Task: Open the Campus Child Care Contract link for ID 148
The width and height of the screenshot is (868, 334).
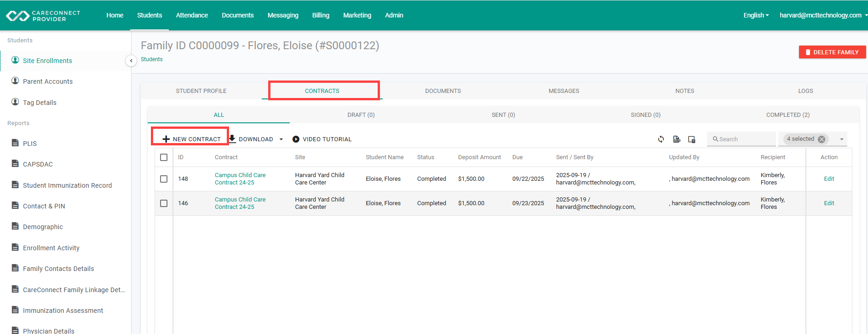Action: pos(240,179)
